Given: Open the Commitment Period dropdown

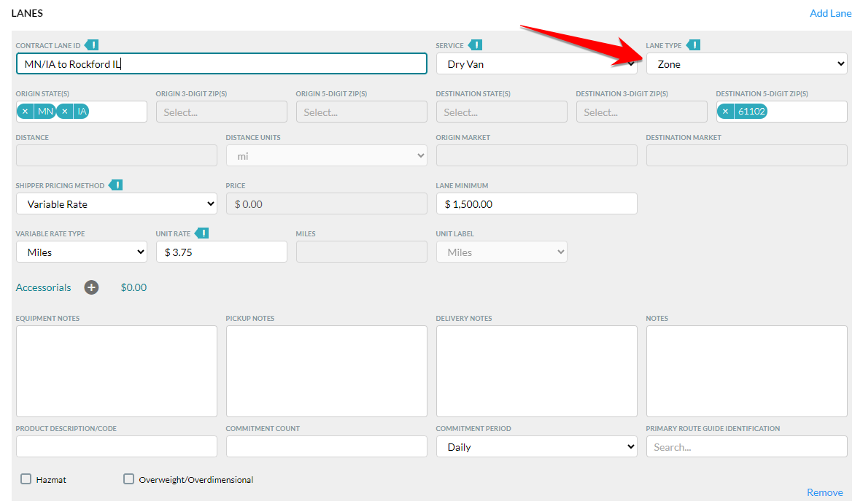Looking at the screenshot, I should (536, 447).
